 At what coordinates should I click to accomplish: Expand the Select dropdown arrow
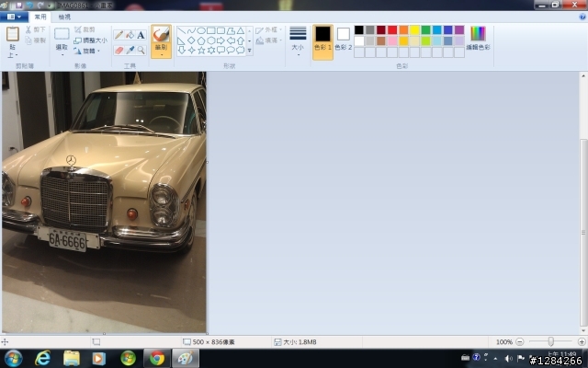click(62, 55)
